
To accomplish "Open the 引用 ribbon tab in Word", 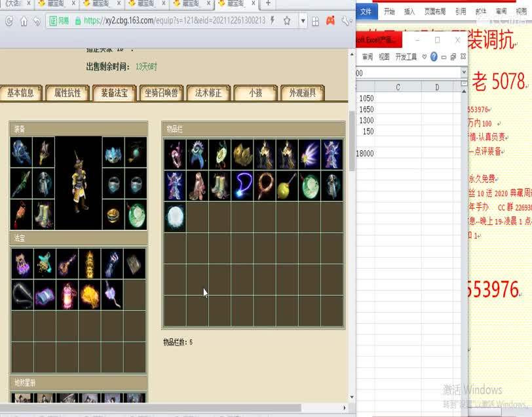I will pos(461,12).
